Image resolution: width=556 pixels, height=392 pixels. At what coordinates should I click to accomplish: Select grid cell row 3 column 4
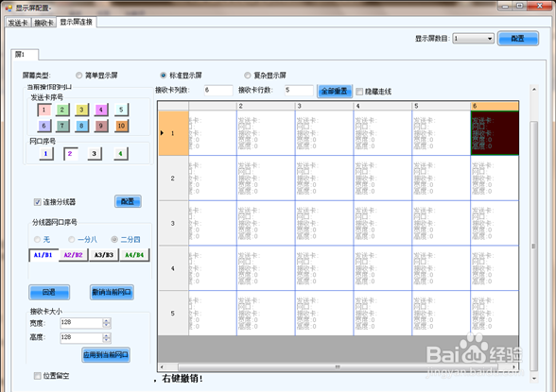click(383, 223)
